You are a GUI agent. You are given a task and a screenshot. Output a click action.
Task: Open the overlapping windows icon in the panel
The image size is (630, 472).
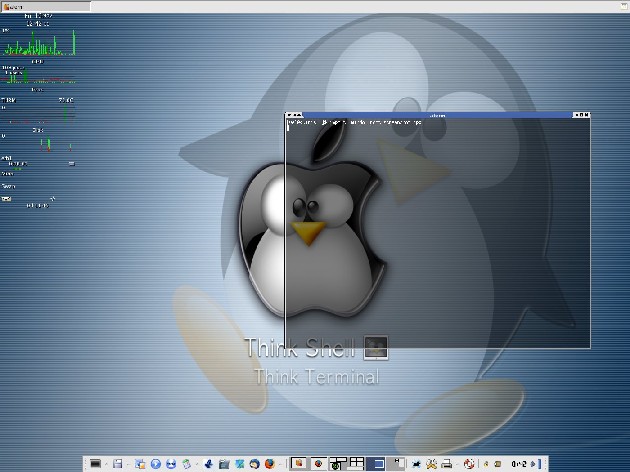(x=140, y=464)
